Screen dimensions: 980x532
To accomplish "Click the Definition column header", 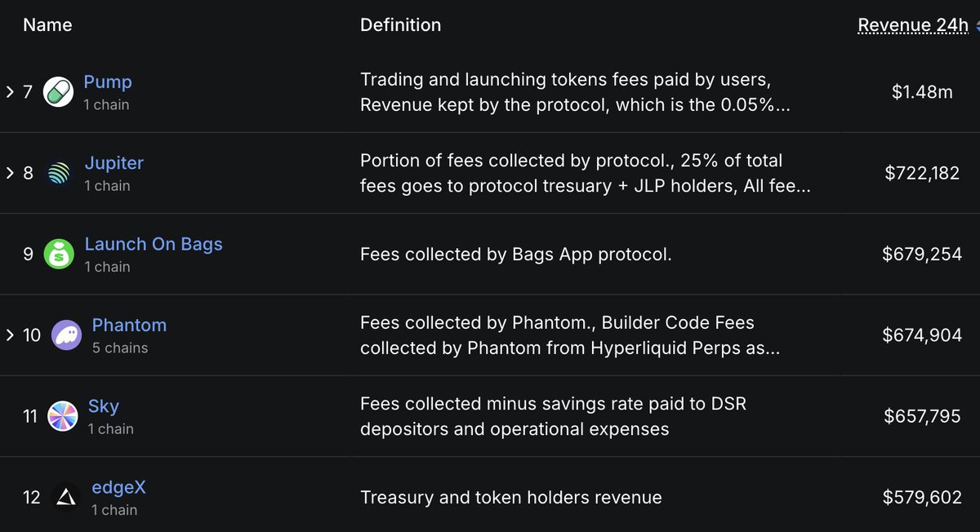I will point(400,25).
